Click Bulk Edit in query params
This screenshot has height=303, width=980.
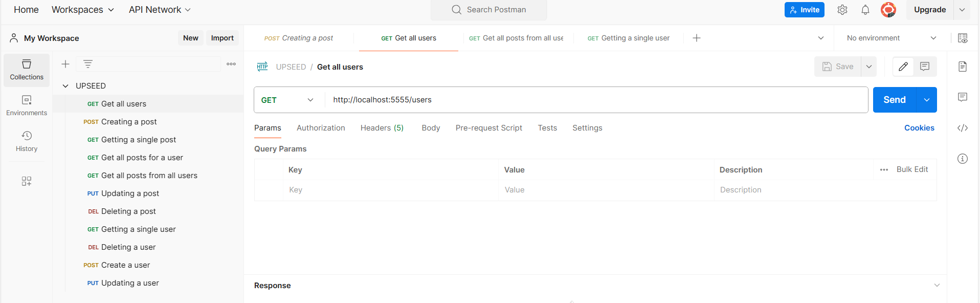pyautogui.click(x=912, y=169)
